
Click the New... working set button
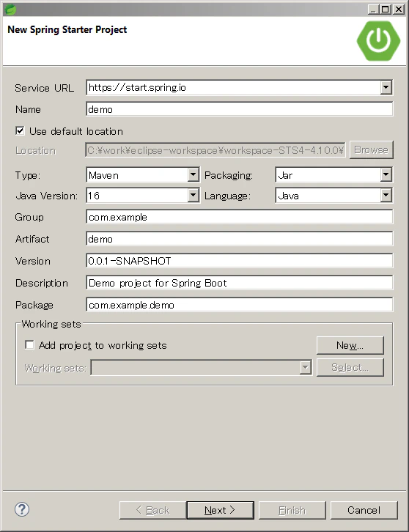350,345
